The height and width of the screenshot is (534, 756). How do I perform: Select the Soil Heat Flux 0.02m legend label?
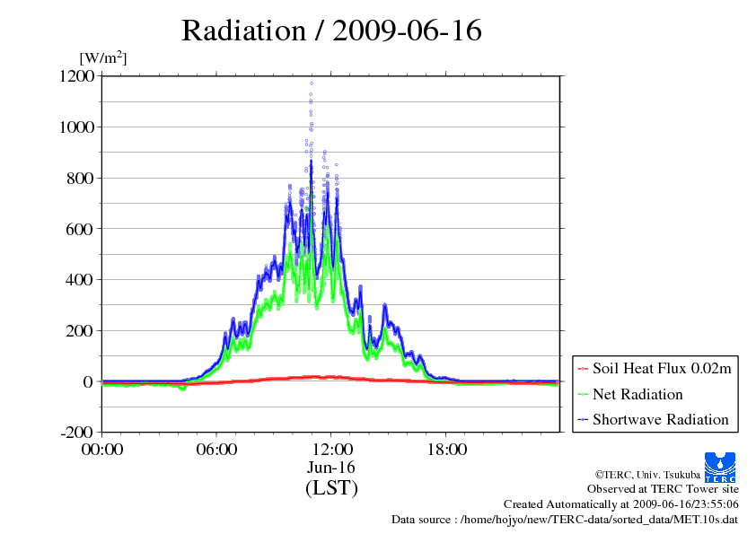(x=662, y=369)
